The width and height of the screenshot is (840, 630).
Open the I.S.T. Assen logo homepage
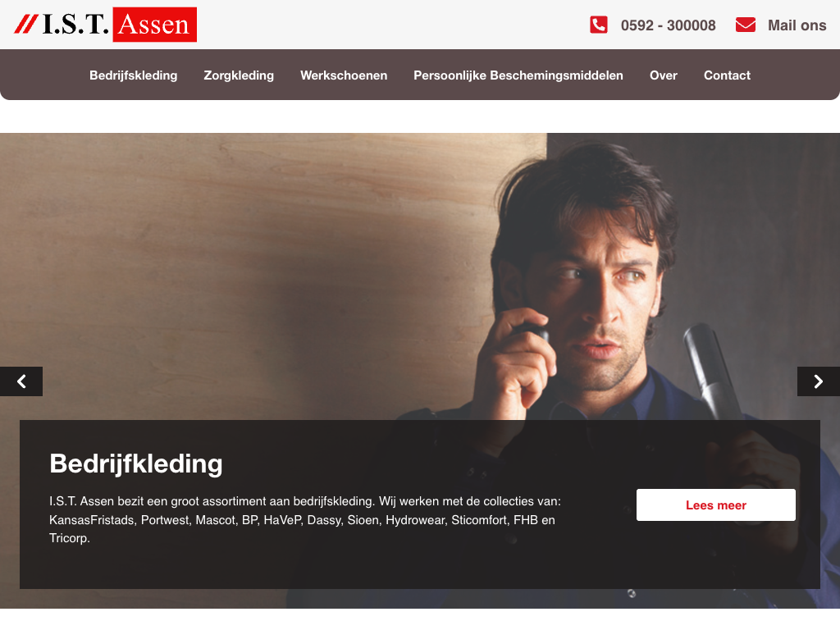[x=106, y=25]
